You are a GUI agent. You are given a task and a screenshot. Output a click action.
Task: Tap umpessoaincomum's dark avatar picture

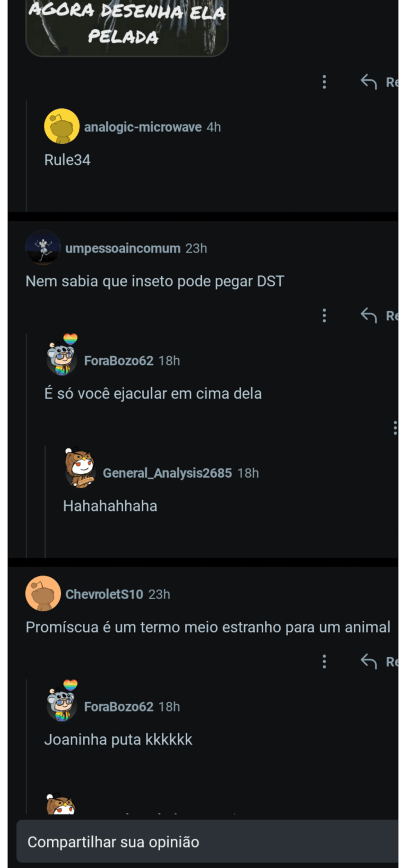click(43, 247)
